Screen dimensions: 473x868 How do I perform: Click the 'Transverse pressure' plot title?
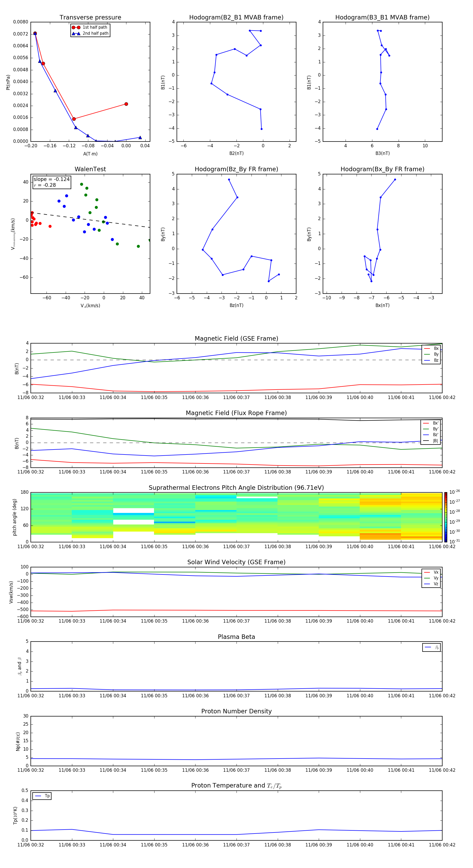90,18
